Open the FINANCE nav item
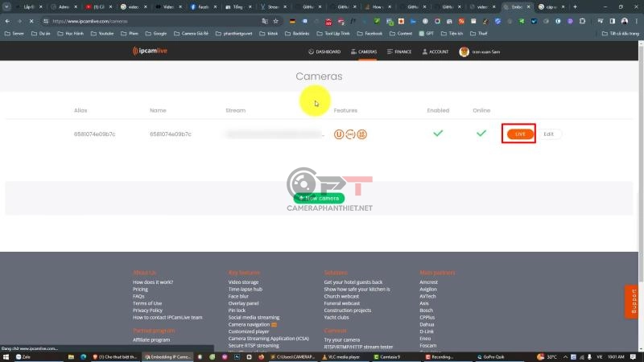Viewport: 644px width, 362px height. [399, 51]
